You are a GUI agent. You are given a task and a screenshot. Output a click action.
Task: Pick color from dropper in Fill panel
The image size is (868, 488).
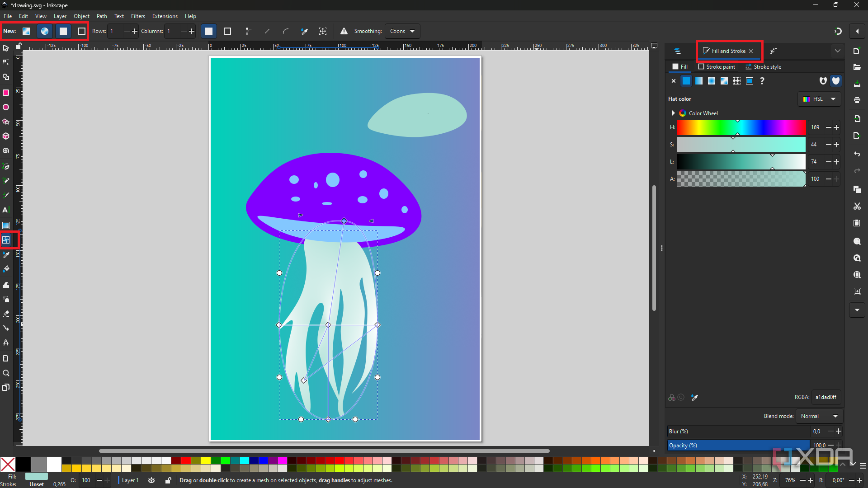point(695,398)
